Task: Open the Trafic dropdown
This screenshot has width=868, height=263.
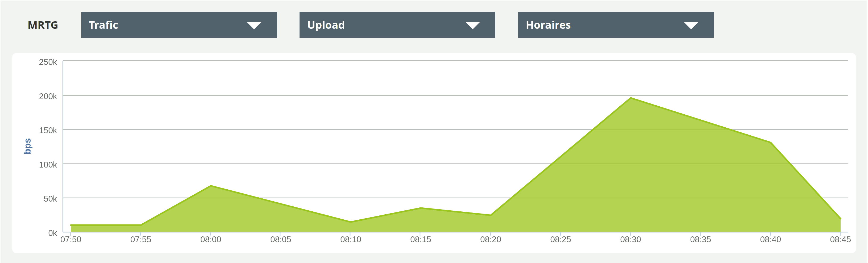Action: pos(179,25)
